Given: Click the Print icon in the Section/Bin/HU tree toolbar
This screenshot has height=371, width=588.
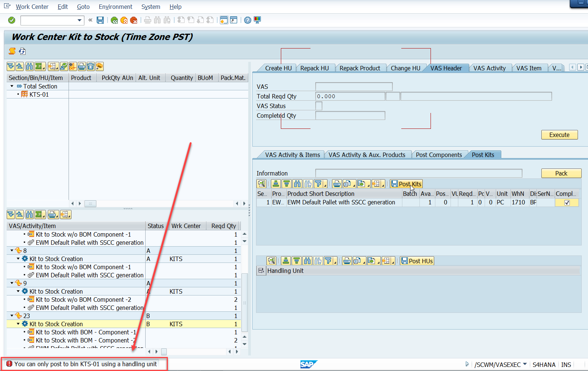Looking at the screenshot, I should (82, 67).
